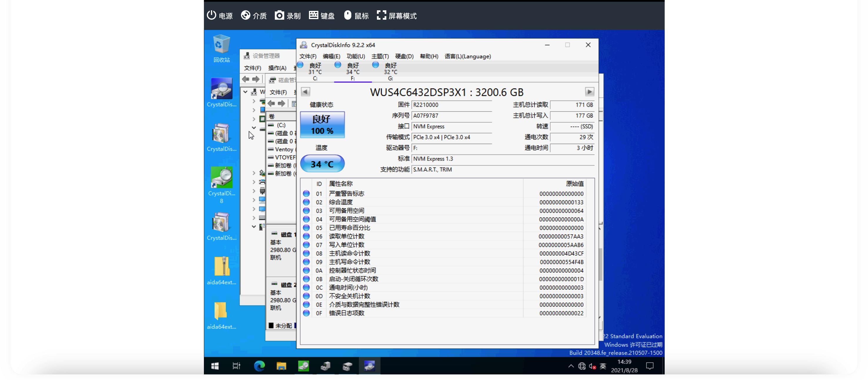Click the 传输模式 PCIe 3.0 x4 field
The width and height of the screenshot is (868, 380).
coord(452,137)
